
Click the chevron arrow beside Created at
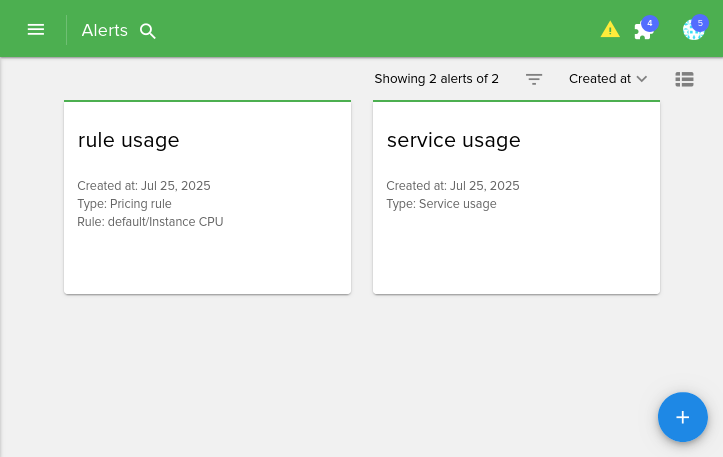coord(642,79)
